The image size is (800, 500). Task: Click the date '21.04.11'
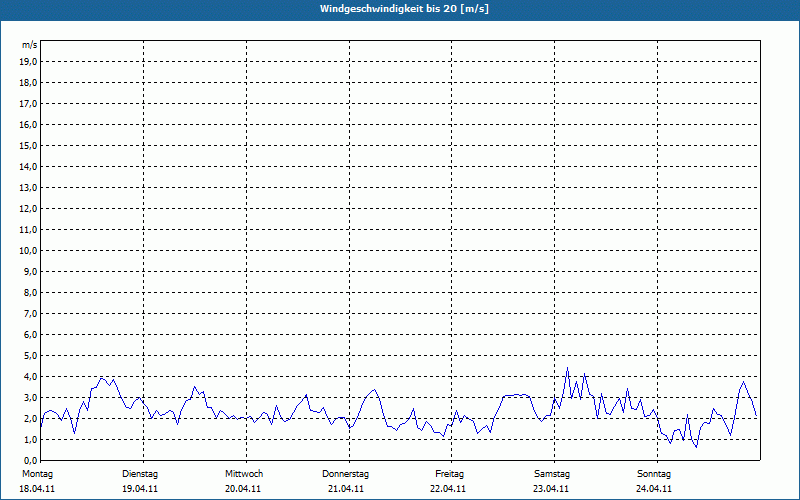point(346,489)
